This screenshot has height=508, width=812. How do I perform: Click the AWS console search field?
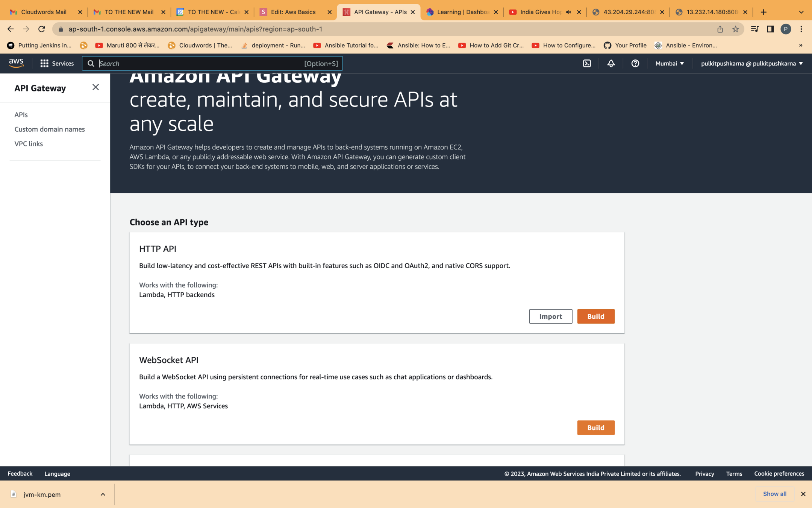point(199,63)
